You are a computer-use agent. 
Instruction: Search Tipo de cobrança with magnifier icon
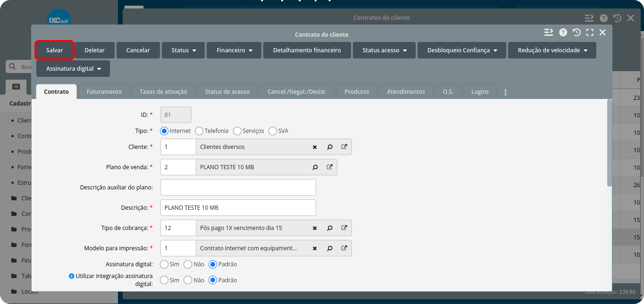[330, 228]
